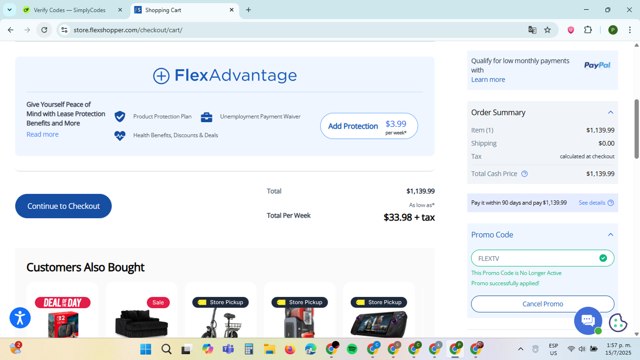
Task: Open the extensions puzzle icon
Action: tap(588, 30)
